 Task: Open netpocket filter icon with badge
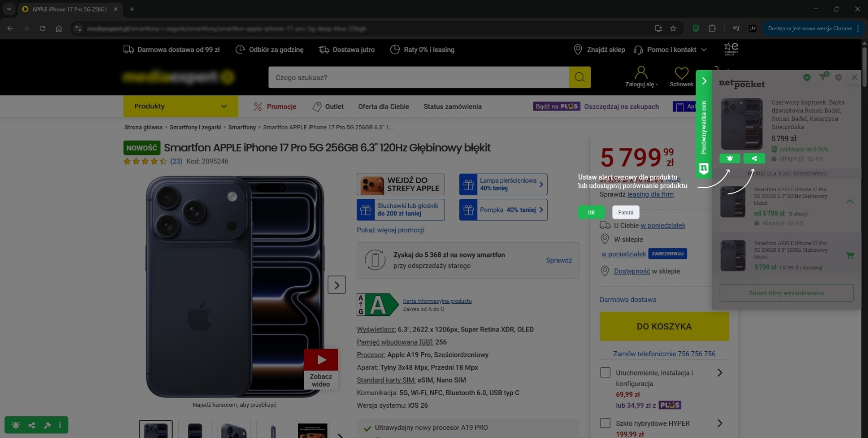pos(823,77)
